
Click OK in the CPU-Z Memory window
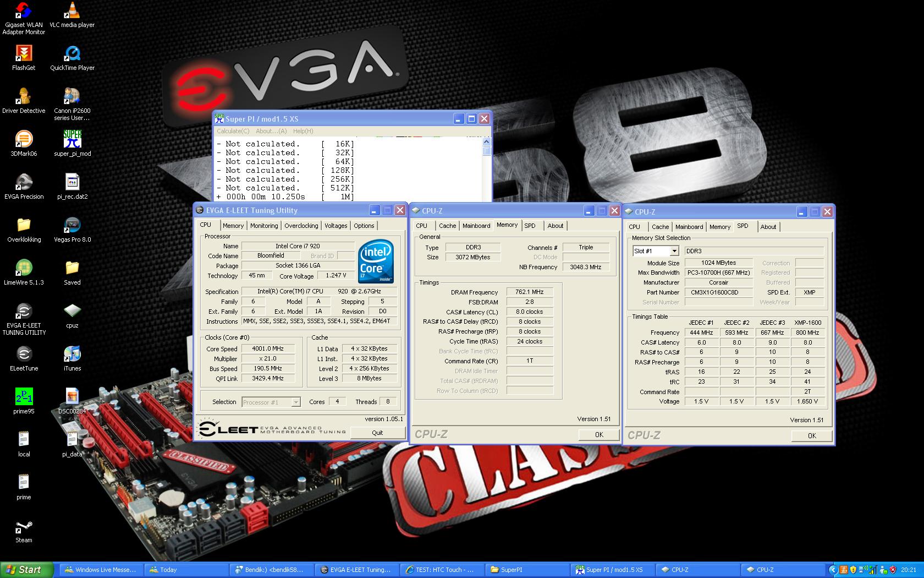599,434
